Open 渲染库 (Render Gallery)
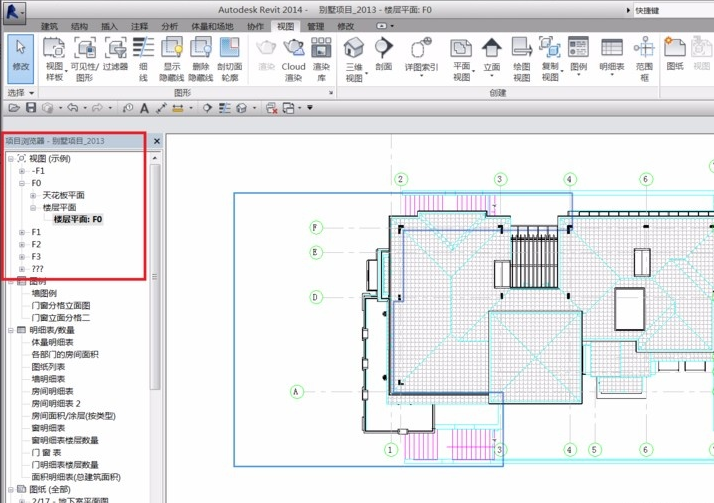This screenshot has height=503, width=714. [321, 59]
